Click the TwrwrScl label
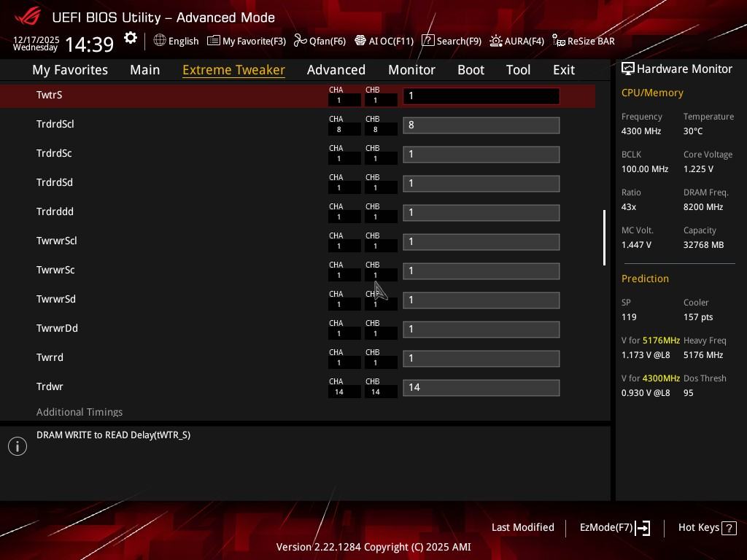Viewport: 747px width, 560px height. [57, 241]
